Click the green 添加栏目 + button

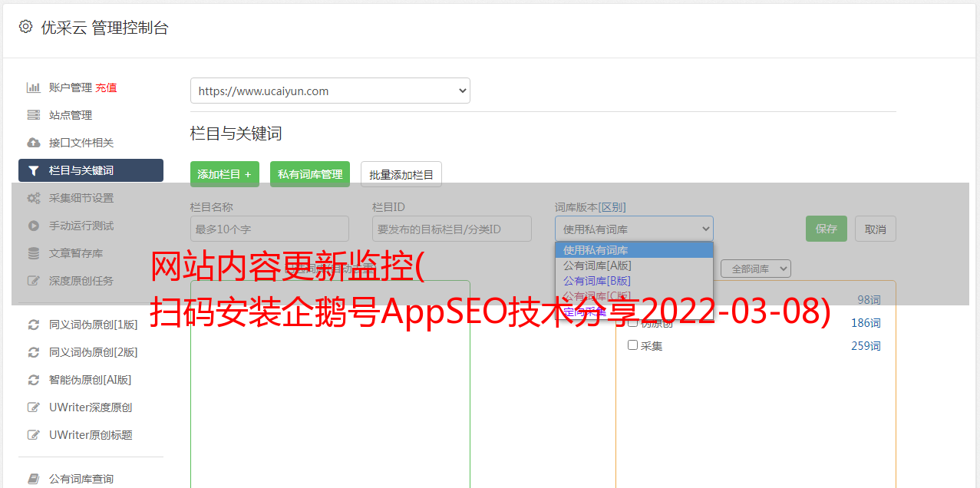[225, 174]
